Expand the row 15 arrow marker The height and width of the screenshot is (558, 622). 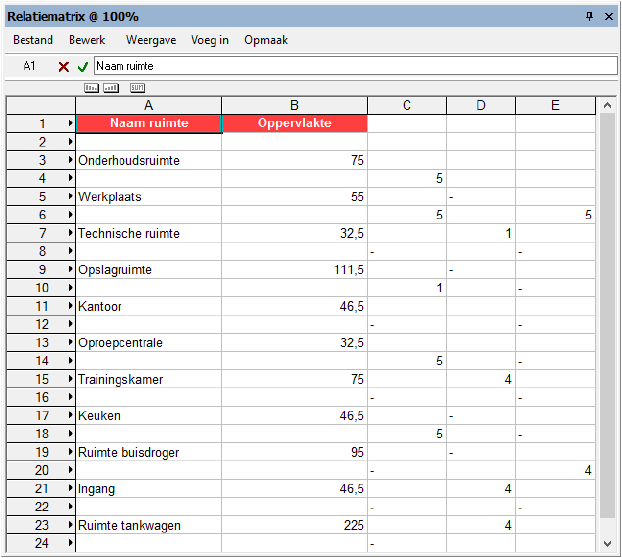(x=70, y=379)
